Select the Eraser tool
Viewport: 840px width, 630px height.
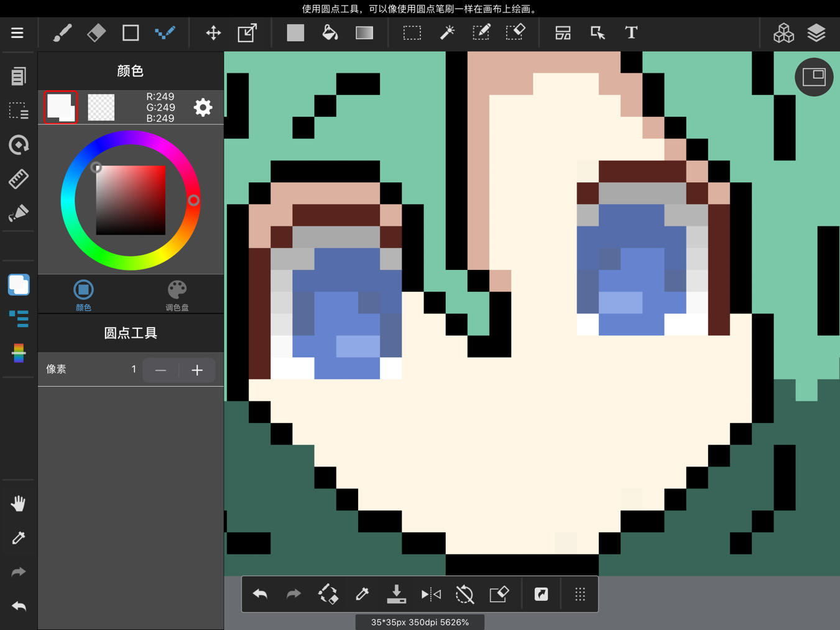click(96, 32)
